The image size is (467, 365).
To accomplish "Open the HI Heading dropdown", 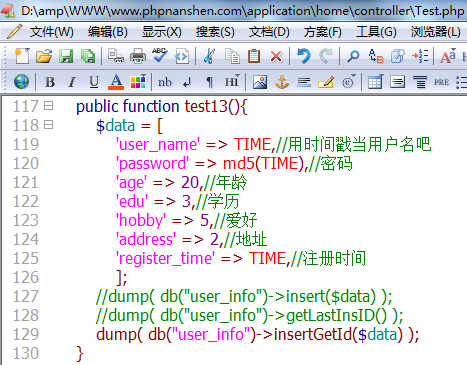I will click(232, 81).
